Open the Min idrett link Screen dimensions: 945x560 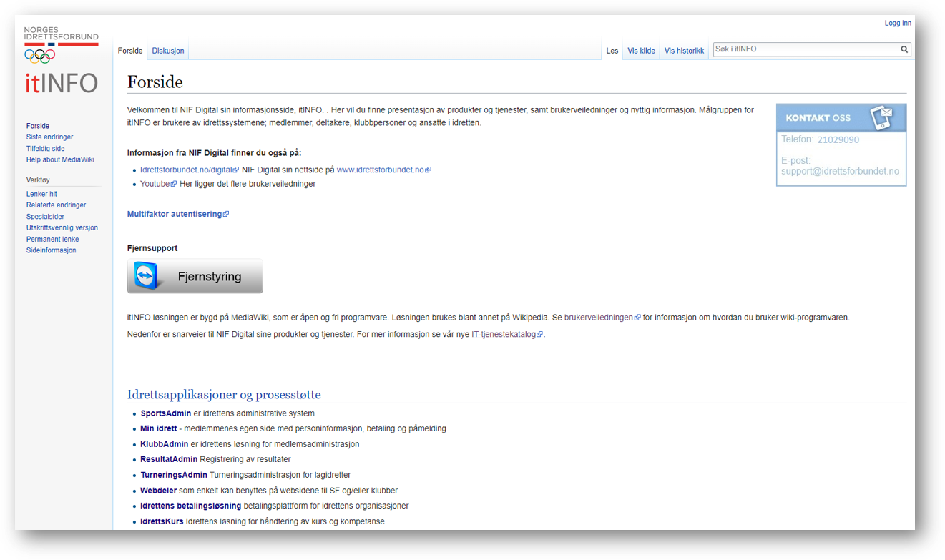pos(159,429)
